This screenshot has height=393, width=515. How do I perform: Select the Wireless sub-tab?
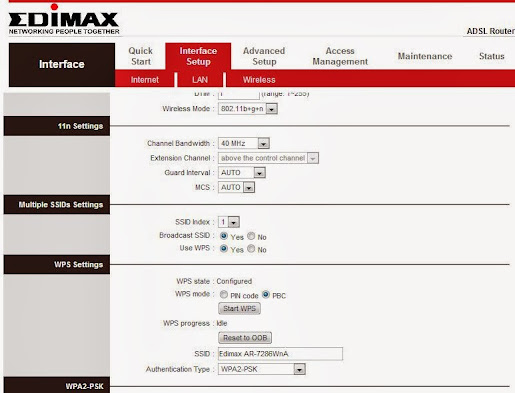[x=259, y=80]
